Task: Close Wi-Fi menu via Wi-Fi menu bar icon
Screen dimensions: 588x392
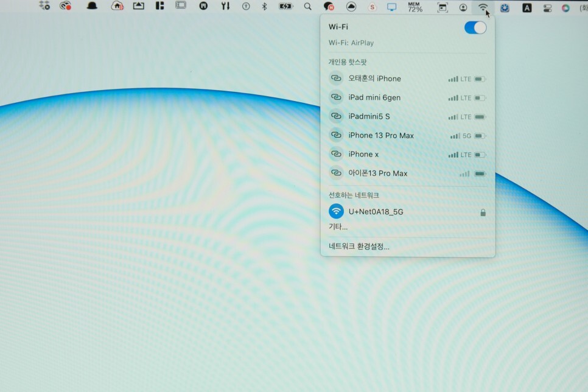Action: 483,7
